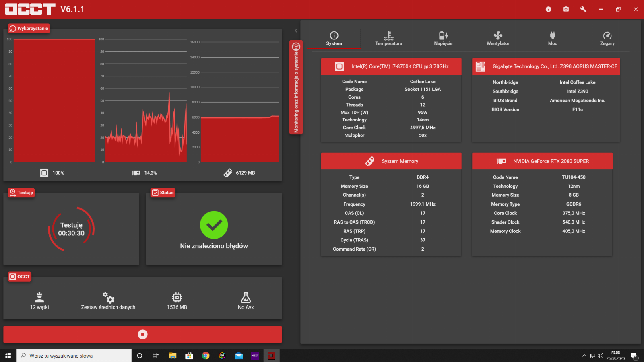Open the volume control in the system tray
644x362 pixels.
[600, 356]
